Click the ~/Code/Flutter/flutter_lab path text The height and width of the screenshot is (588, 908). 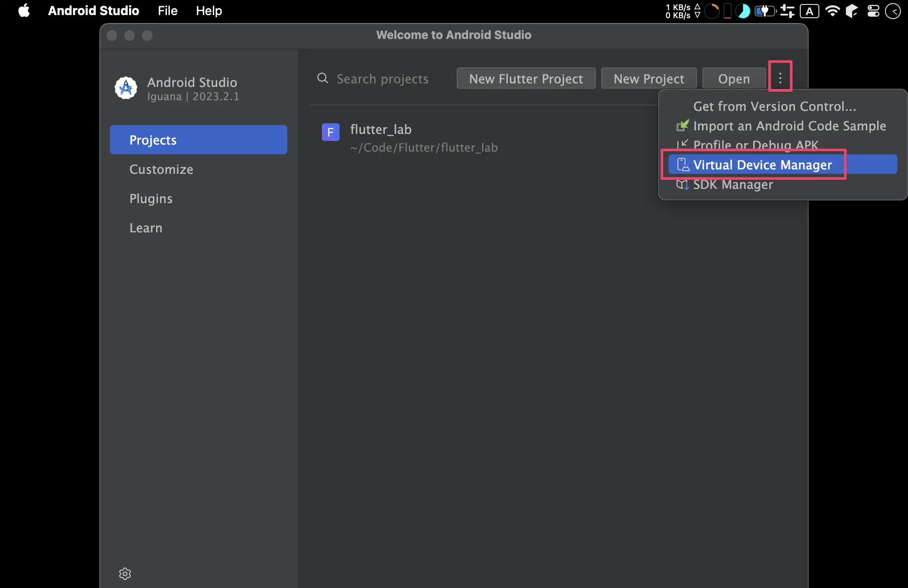[424, 147]
